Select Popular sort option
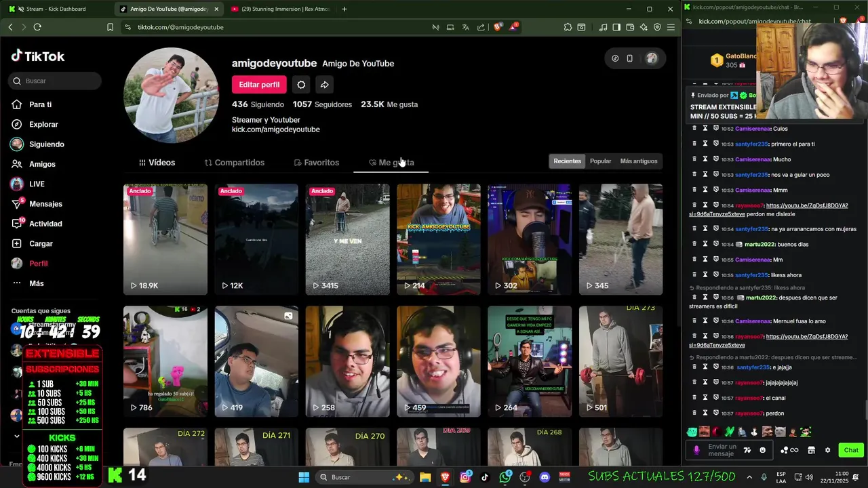The height and width of the screenshot is (488, 868). (x=600, y=161)
